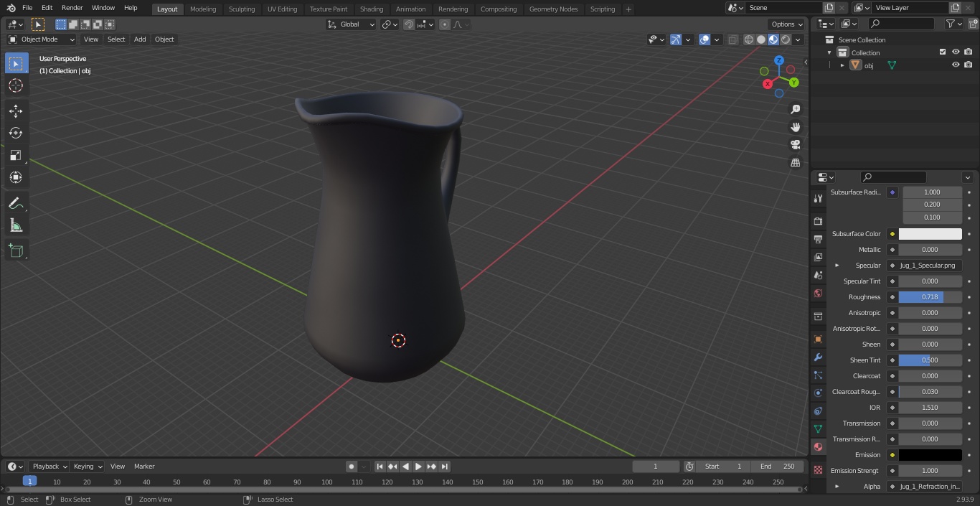
Task: Select the Measure tool
Action: [16, 226]
